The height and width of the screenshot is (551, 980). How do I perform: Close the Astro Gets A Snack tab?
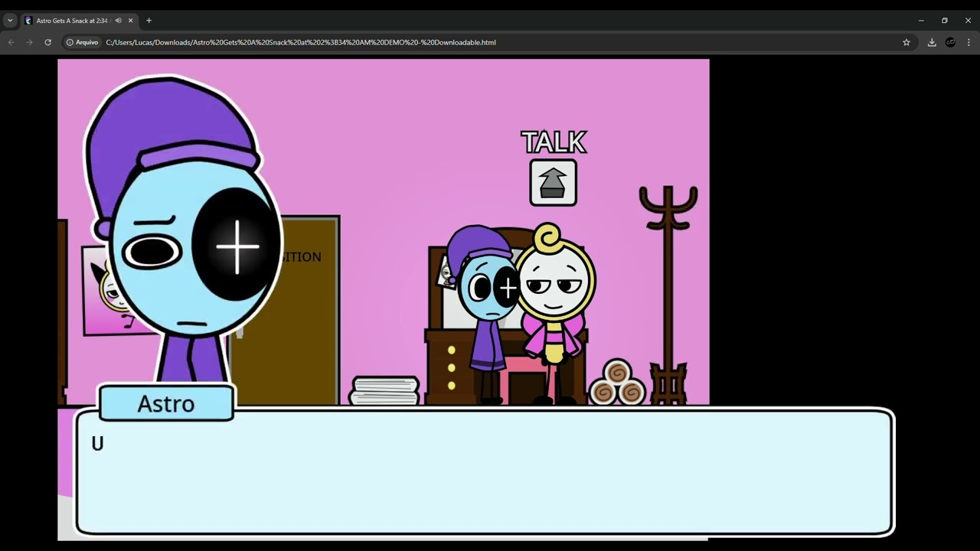(x=131, y=21)
